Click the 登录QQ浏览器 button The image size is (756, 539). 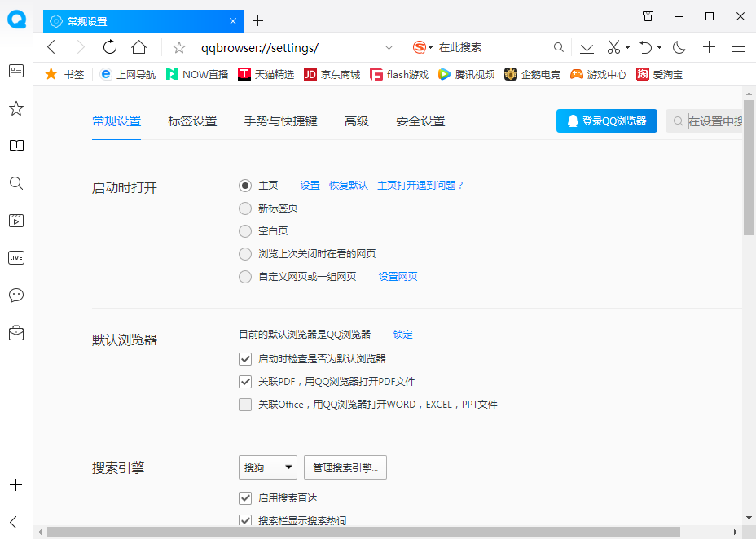point(606,121)
